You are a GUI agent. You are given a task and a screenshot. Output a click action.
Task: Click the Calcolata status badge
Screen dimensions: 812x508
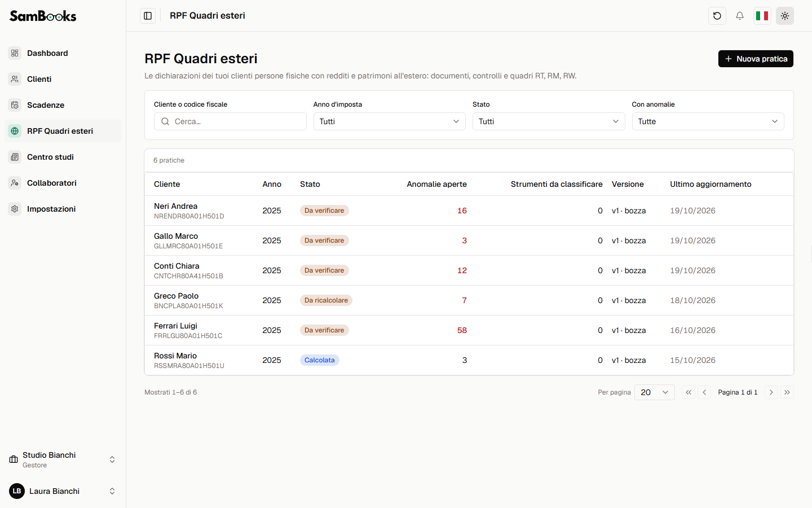(x=319, y=360)
